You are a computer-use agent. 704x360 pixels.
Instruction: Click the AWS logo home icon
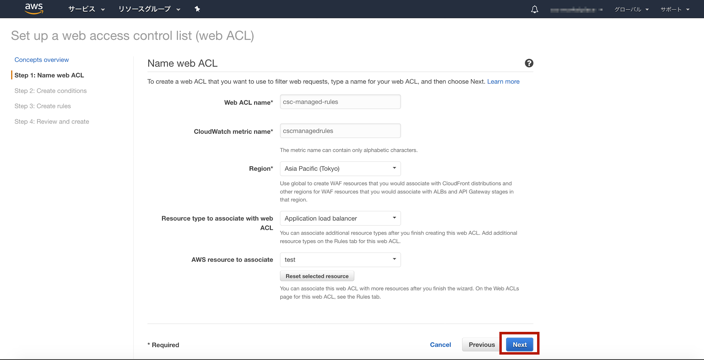point(34,9)
